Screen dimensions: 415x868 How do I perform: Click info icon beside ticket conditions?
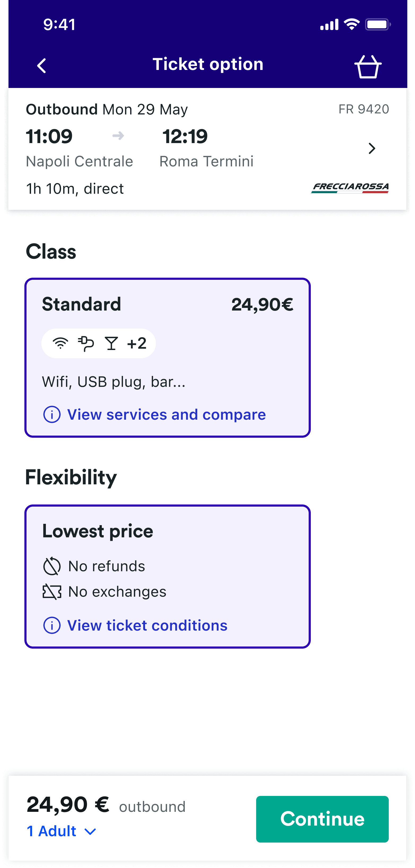[52, 625]
